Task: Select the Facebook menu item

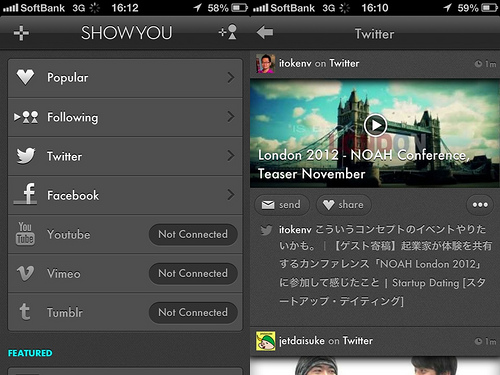Action: [125, 195]
